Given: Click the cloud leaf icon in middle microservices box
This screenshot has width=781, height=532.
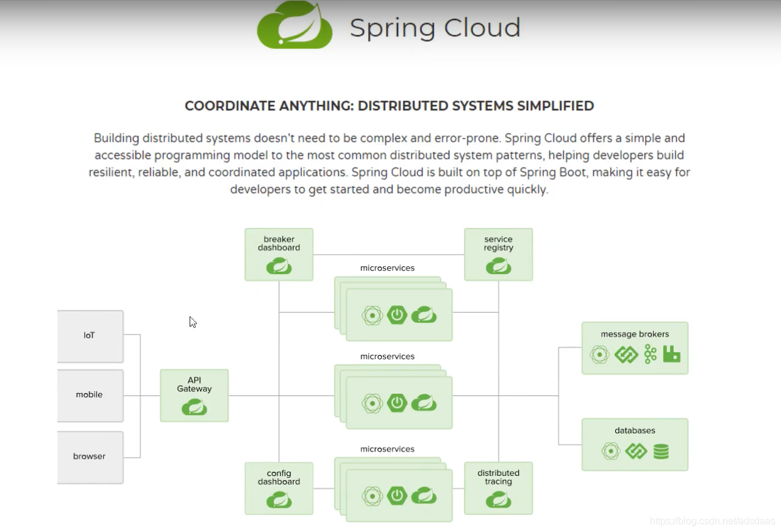Looking at the screenshot, I should 423,403.
